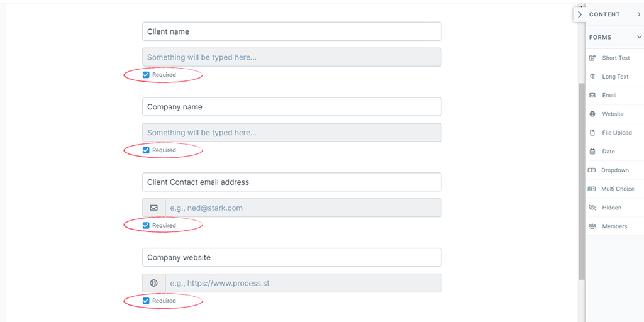Viewport: 644px width, 322px height.
Task: Add a Multi Choice form field
Action: pyautogui.click(x=617, y=189)
